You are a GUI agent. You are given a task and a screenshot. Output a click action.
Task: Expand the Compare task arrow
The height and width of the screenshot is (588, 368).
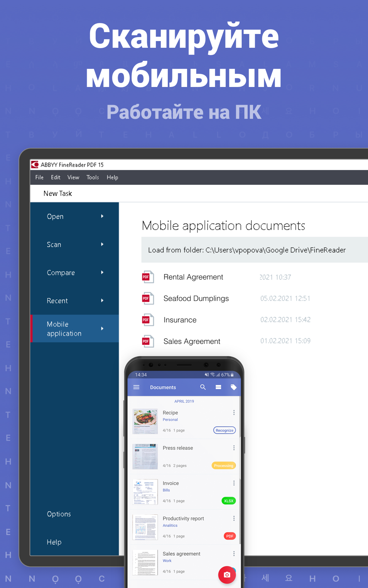(x=102, y=272)
